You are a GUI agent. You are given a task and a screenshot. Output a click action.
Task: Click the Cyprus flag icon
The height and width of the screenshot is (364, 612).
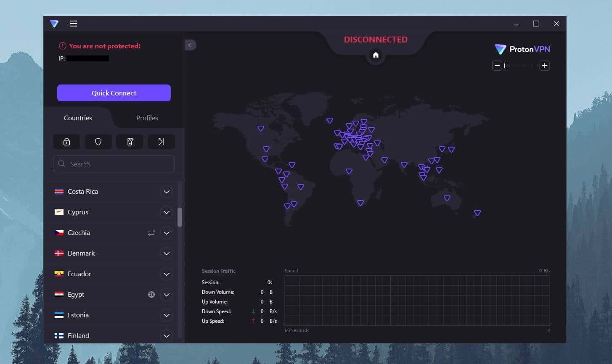click(59, 212)
